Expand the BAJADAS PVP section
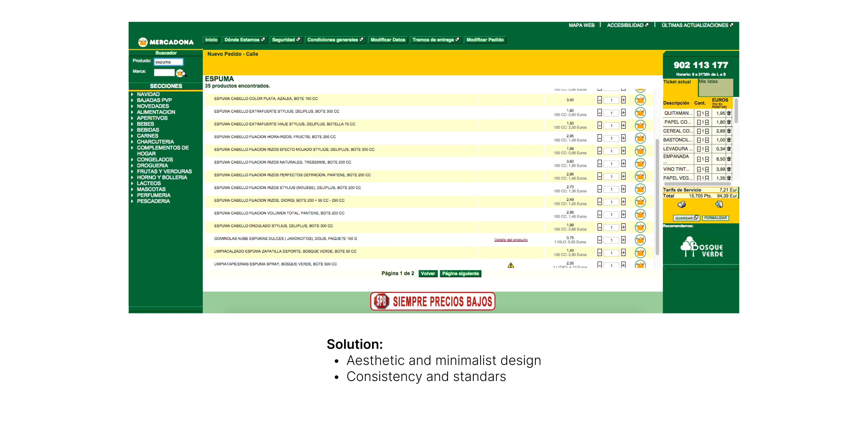 tap(154, 100)
